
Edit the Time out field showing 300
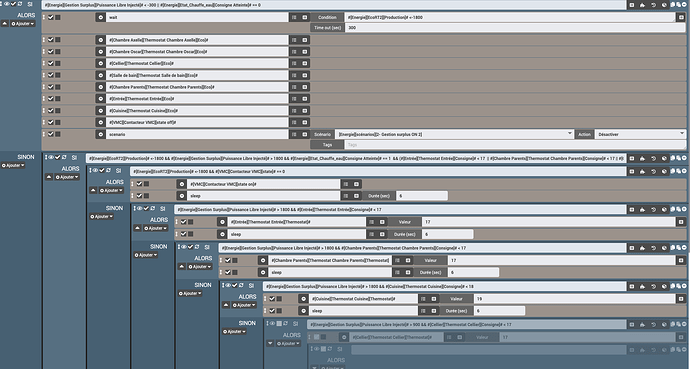pos(515,27)
